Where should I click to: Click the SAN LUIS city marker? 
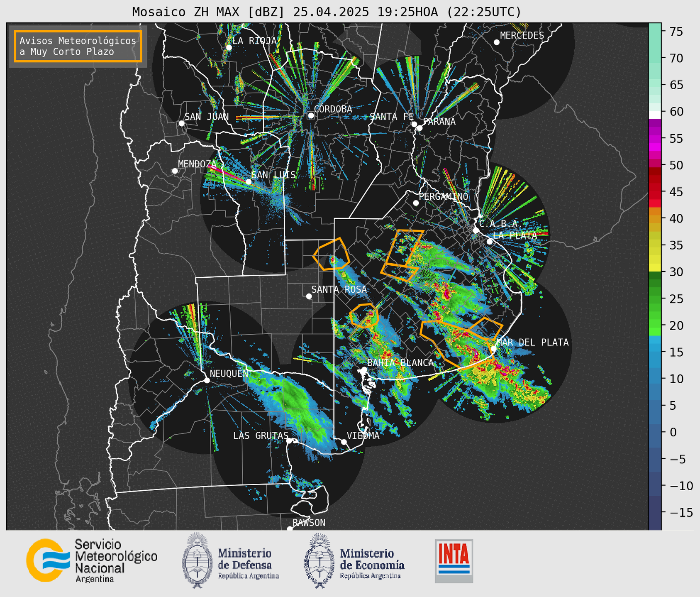[249, 181]
